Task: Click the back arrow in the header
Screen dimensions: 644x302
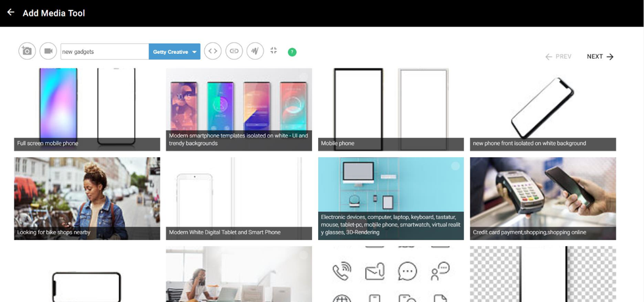Action: click(x=11, y=13)
